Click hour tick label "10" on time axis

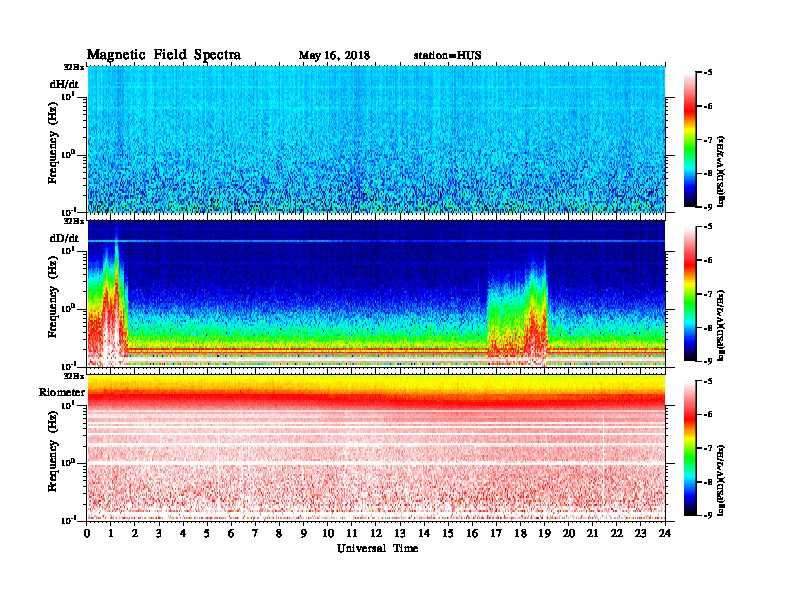point(328,533)
